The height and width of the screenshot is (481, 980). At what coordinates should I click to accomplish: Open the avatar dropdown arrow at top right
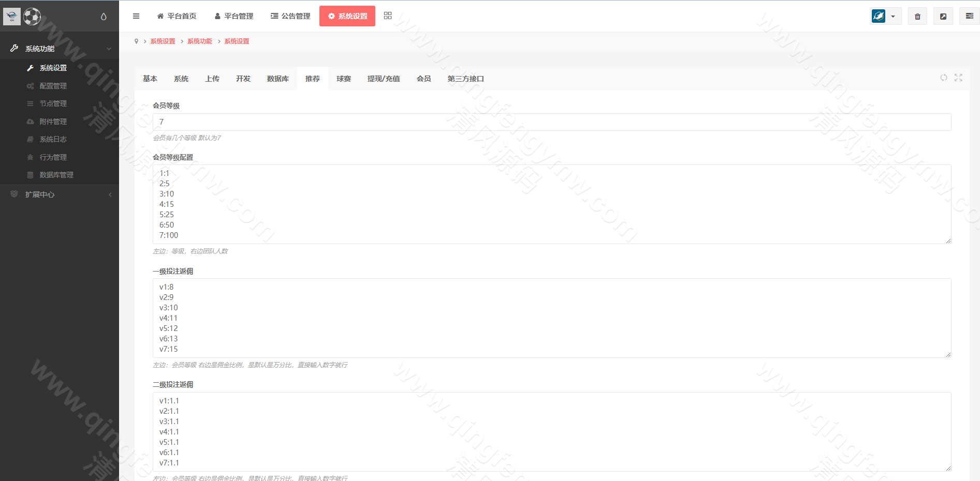point(893,16)
